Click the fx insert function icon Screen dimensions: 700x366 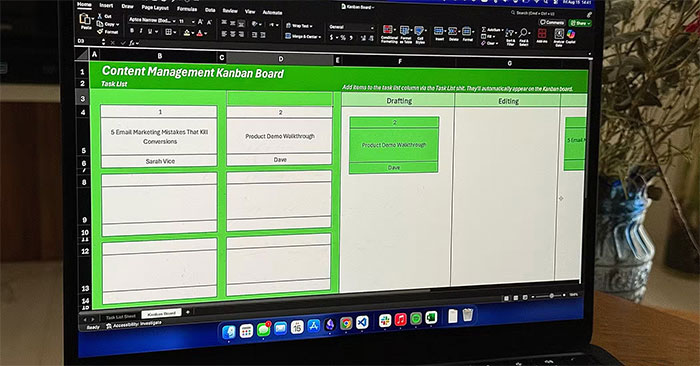pyautogui.click(x=132, y=43)
